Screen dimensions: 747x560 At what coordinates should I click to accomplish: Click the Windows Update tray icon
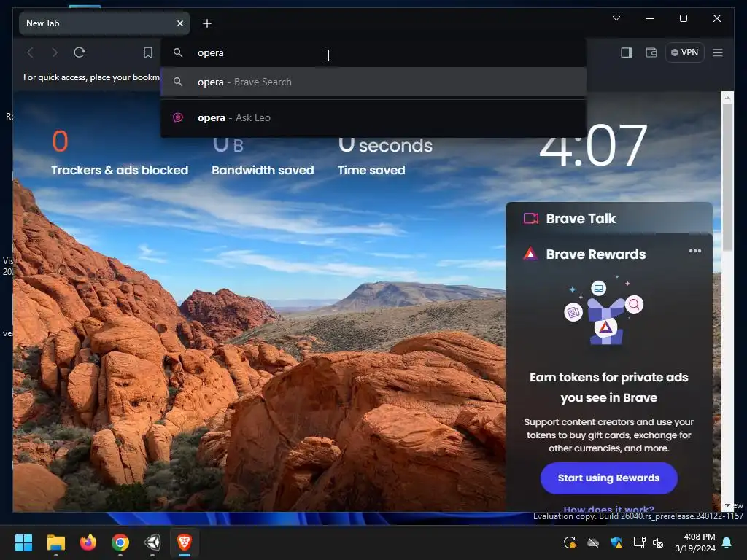[x=569, y=542]
